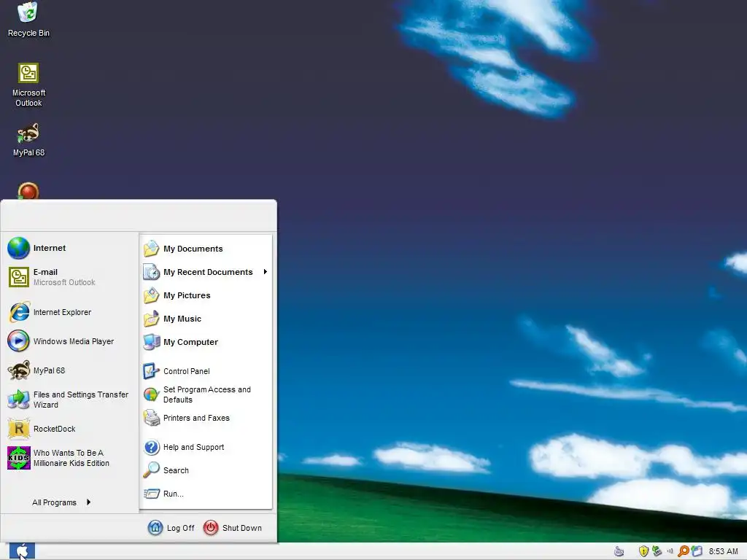Launch Windows Media Player from Start menu
Screen dimensions: 747x560
pyautogui.click(x=71, y=341)
